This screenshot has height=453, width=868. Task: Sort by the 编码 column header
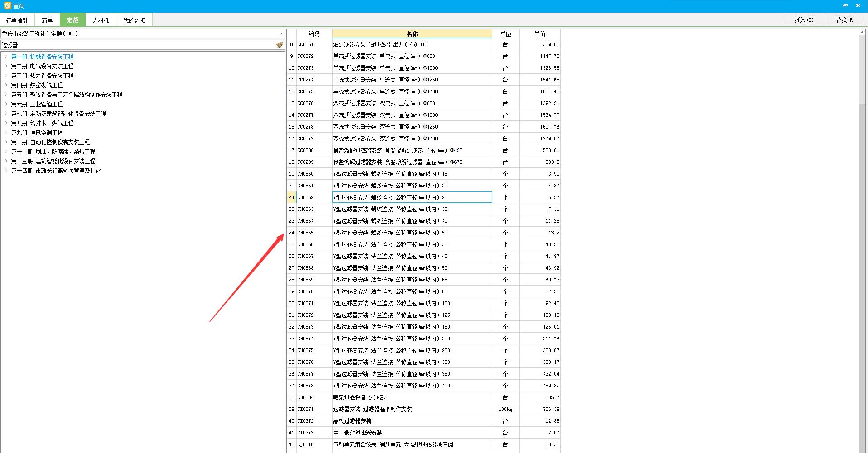pyautogui.click(x=314, y=34)
